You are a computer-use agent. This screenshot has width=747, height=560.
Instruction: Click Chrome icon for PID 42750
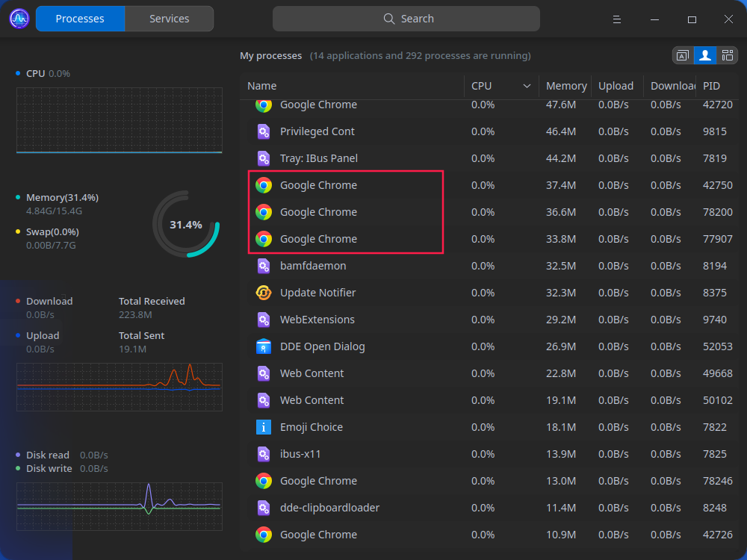263,185
